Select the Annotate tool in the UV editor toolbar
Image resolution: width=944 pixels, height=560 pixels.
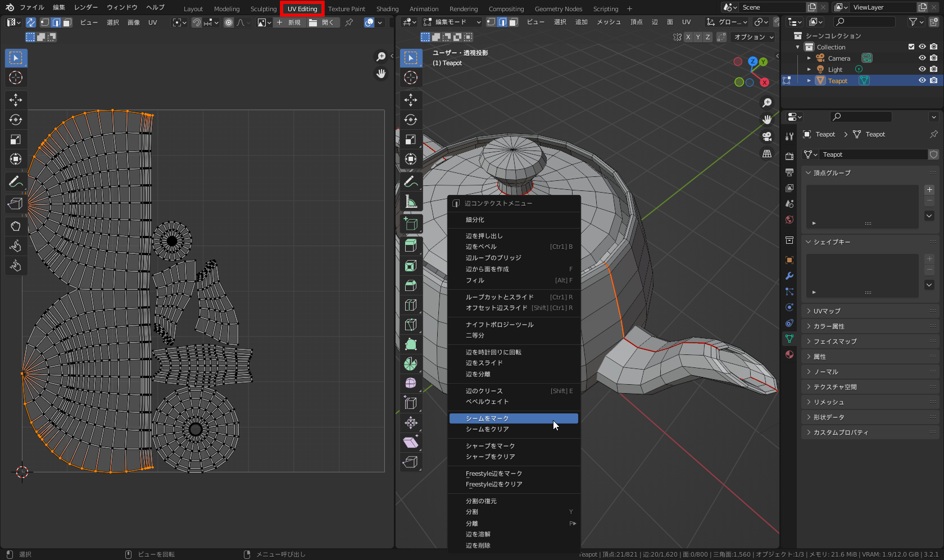[x=15, y=181]
